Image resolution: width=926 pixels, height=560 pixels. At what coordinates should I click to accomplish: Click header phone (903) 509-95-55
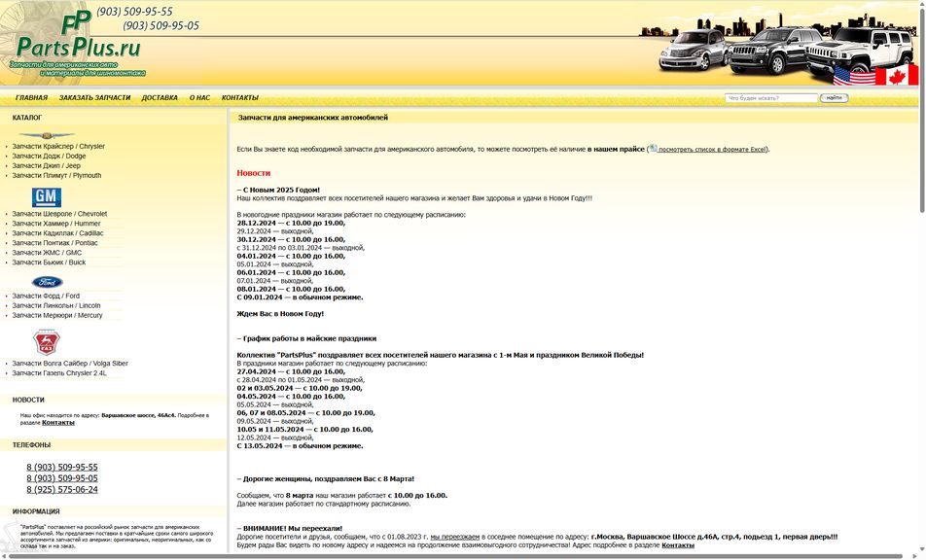tap(134, 12)
